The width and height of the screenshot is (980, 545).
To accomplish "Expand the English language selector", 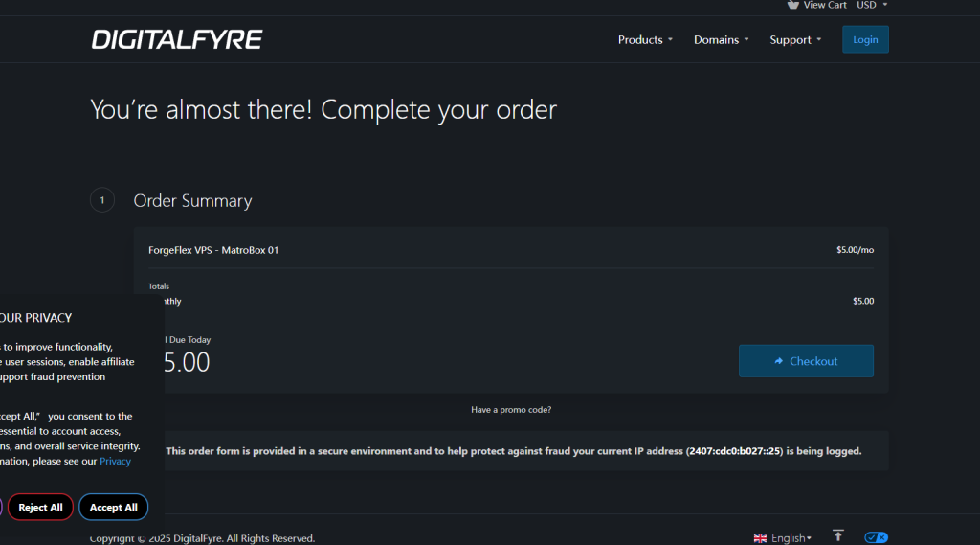I will (791, 538).
